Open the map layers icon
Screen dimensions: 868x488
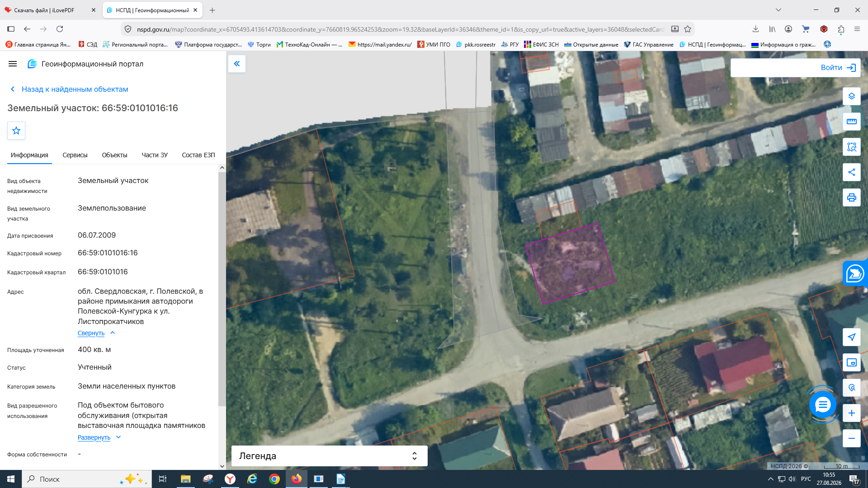(x=851, y=96)
